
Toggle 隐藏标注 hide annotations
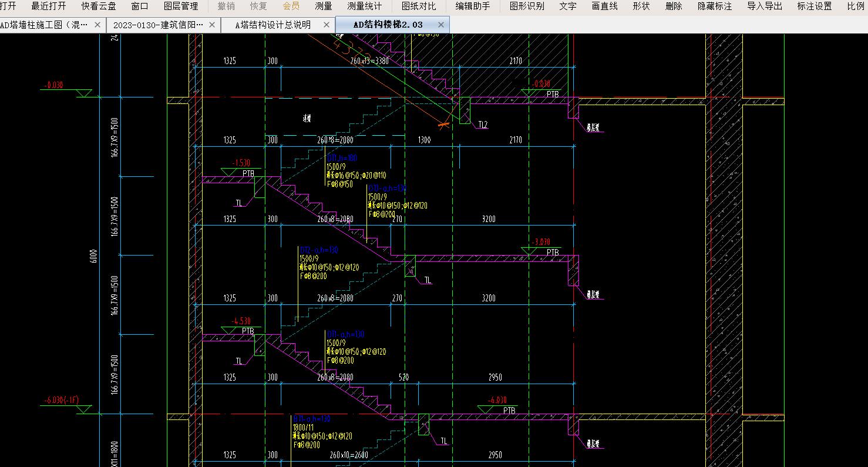tap(715, 6)
